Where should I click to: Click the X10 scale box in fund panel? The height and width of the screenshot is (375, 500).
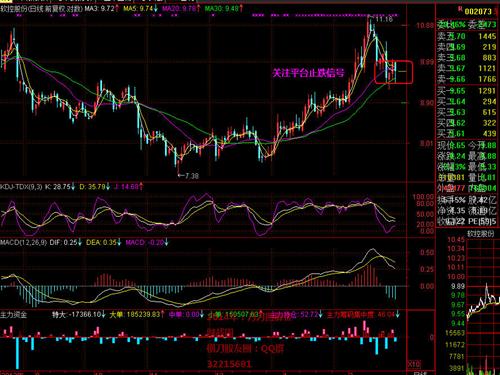[414, 364]
